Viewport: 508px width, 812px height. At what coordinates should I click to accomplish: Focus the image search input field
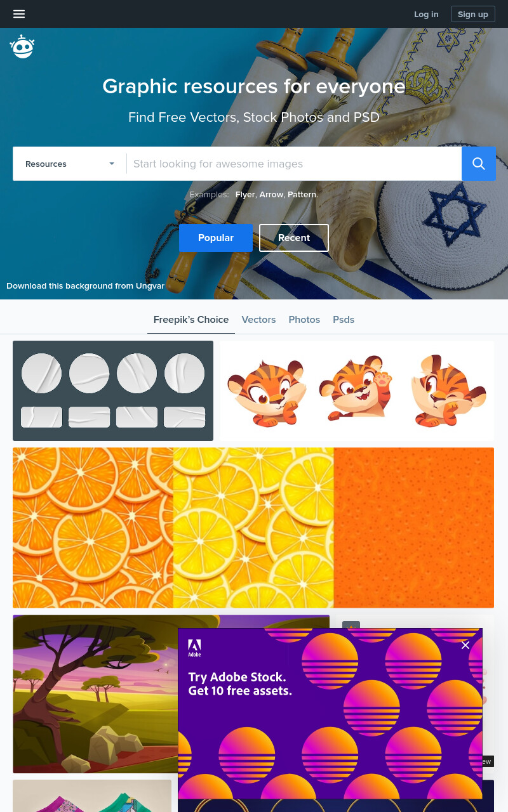coord(294,164)
